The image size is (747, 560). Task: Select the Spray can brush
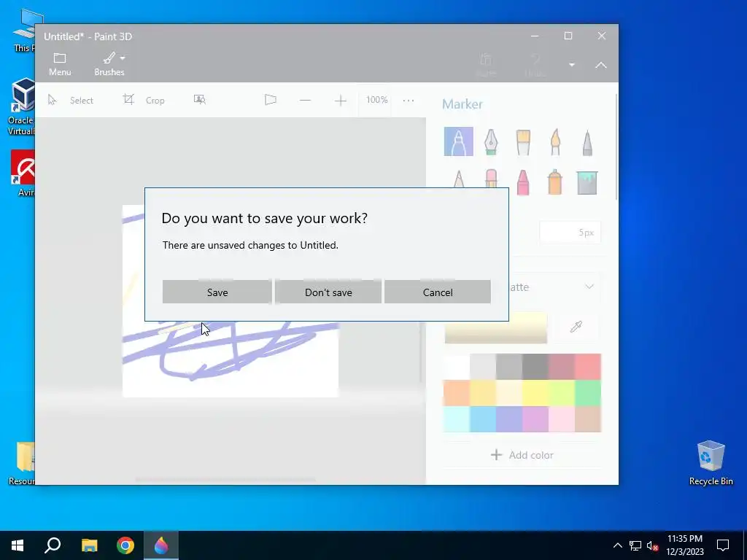555,182
